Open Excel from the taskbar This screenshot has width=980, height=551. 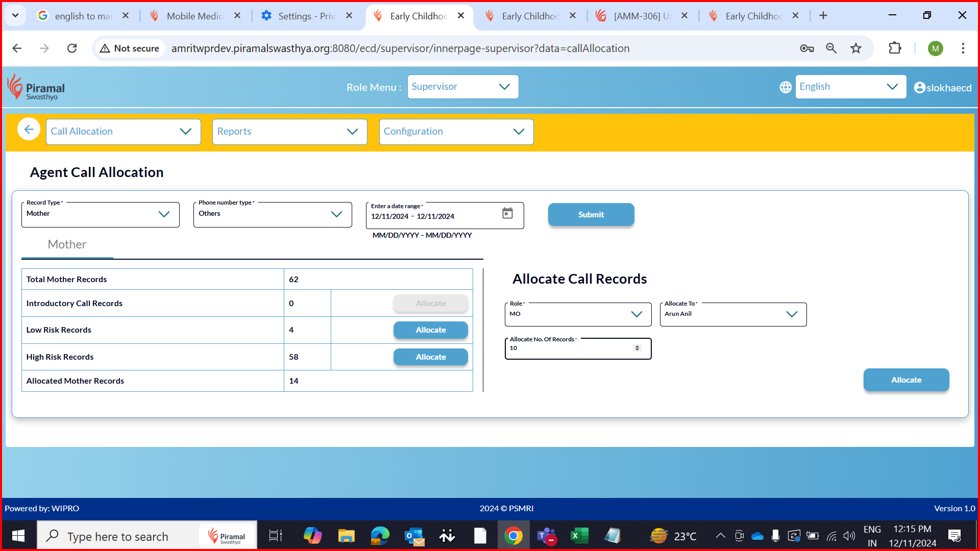579,536
